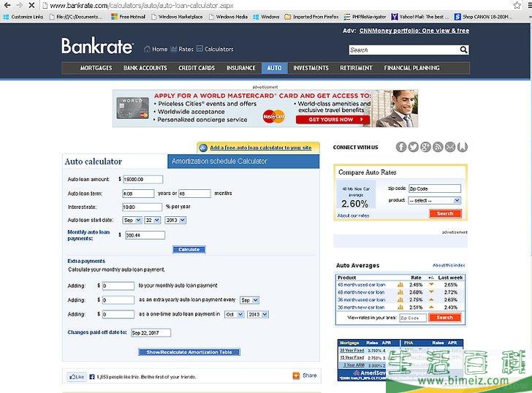Image resolution: width=532 pixels, height=393 pixels.
Task: Open the email social icon
Action: tap(450, 147)
